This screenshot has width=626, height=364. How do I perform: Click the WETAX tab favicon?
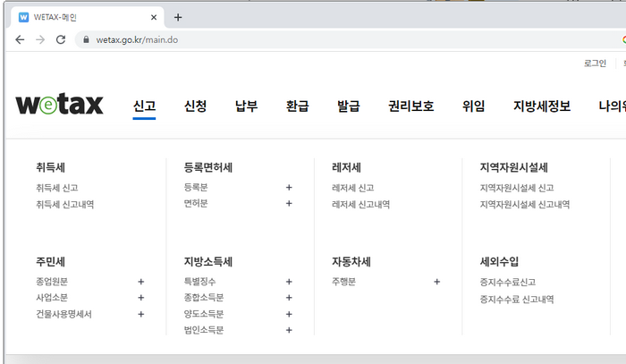[x=23, y=17]
